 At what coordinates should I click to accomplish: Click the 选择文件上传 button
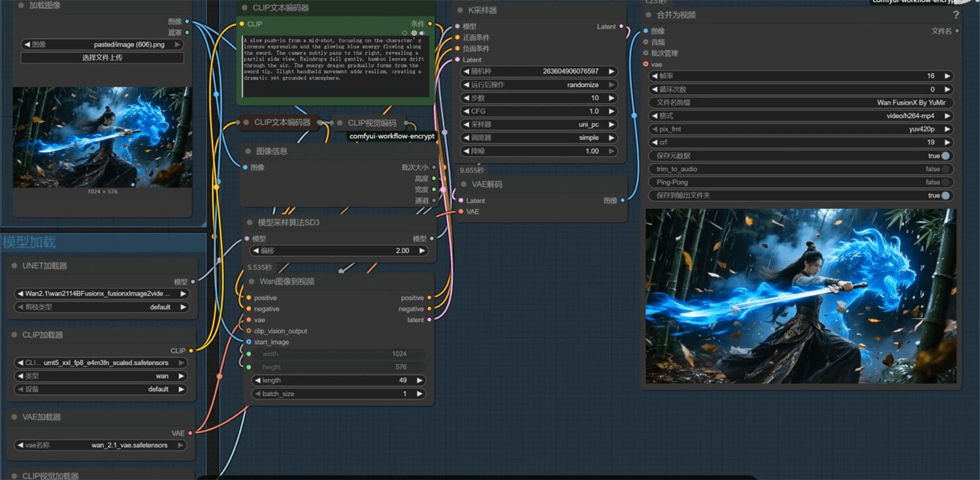tap(102, 57)
